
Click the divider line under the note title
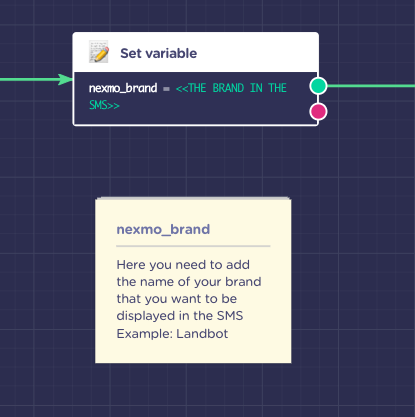pyautogui.click(x=193, y=246)
